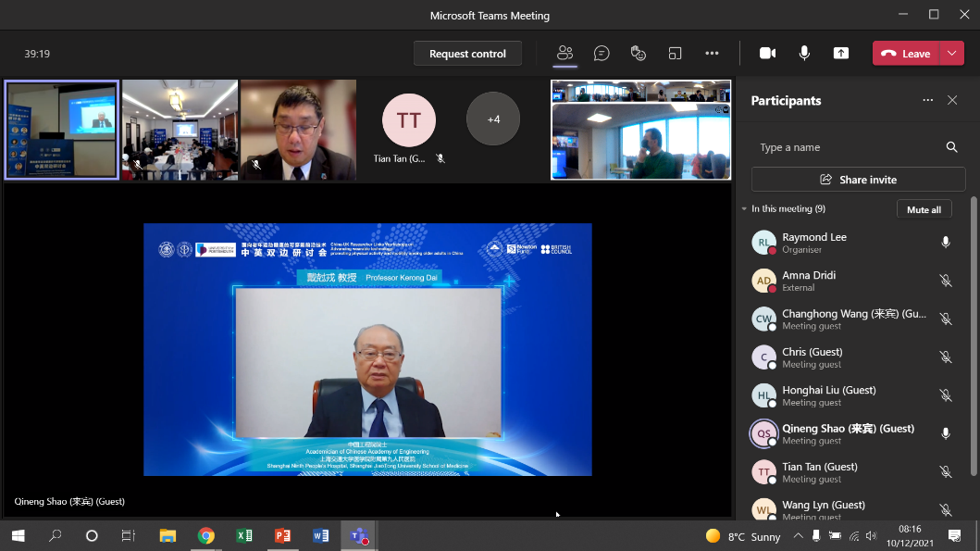This screenshot has height=551, width=980.
Task: Toggle Raymond Lee's microphone
Action: pos(945,243)
